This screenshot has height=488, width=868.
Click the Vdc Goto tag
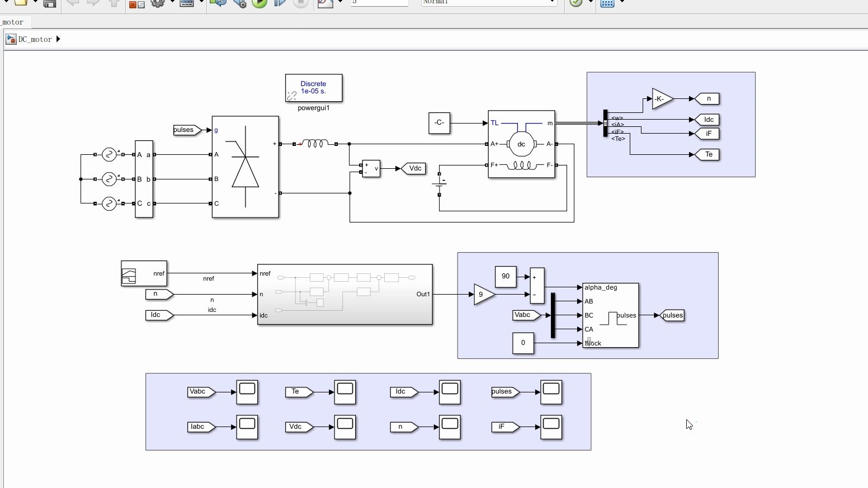coord(414,168)
